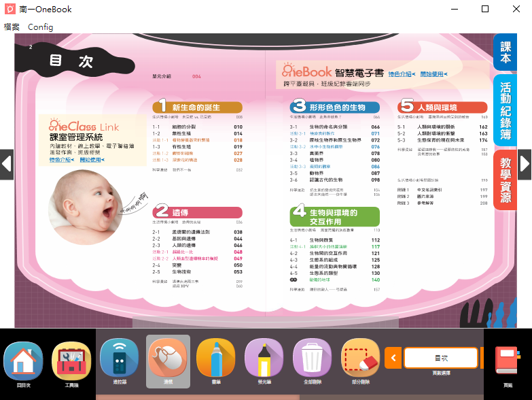532x400 pixels.
Task: Click 特色介紹 link under OneClass Link
Action: point(63,160)
